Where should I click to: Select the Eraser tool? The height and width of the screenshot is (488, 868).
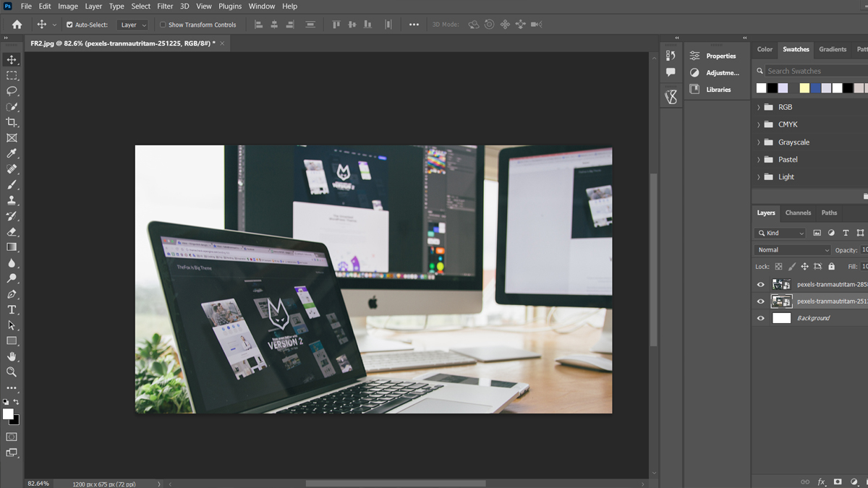pos(12,232)
